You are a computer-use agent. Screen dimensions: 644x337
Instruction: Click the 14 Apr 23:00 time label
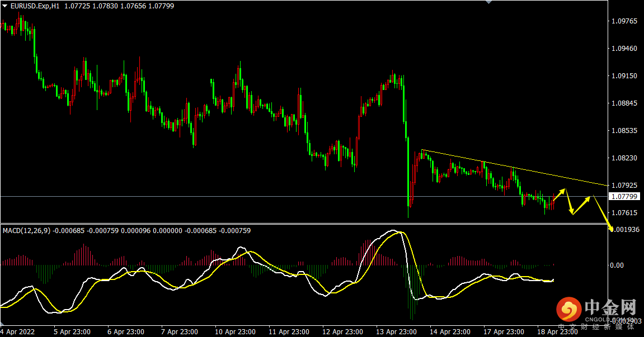click(450, 331)
